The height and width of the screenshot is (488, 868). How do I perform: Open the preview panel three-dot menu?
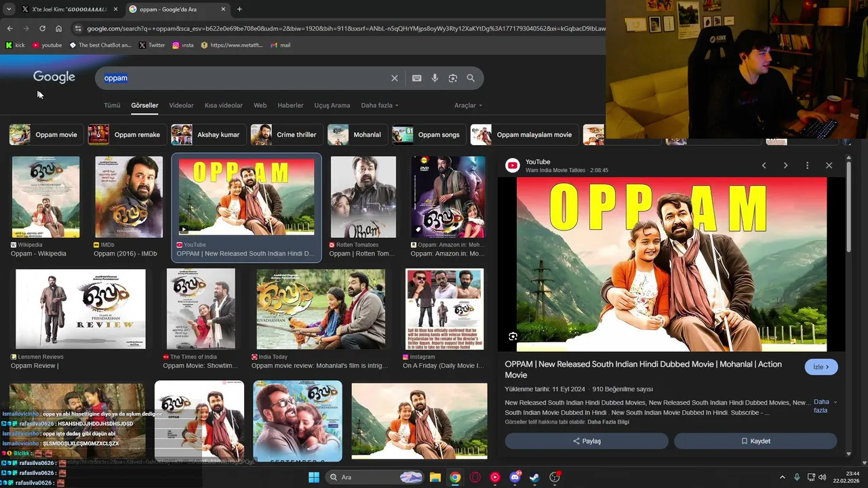[807, 165]
